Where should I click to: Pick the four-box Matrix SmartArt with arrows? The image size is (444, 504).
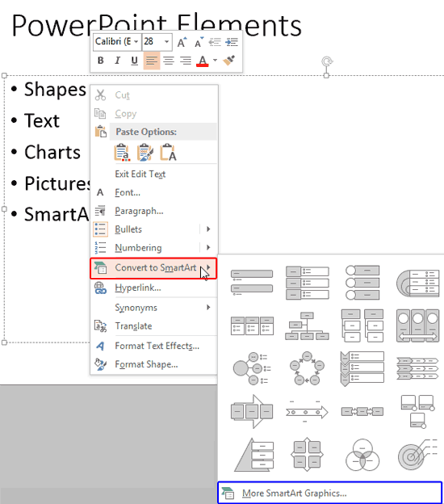[308, 455]
